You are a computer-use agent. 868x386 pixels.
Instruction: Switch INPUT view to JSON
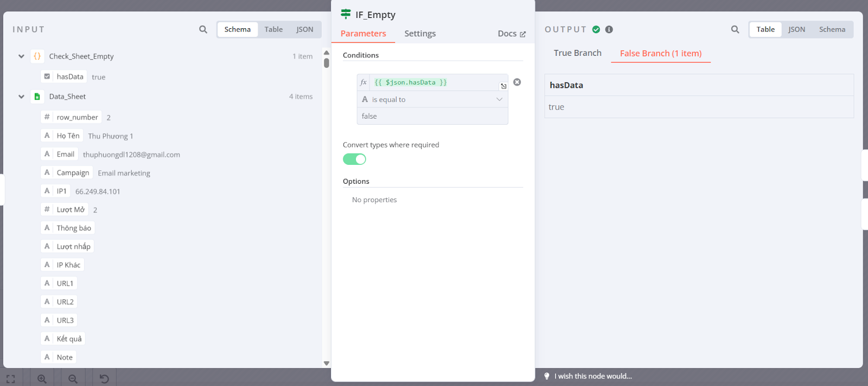[305, 29]
